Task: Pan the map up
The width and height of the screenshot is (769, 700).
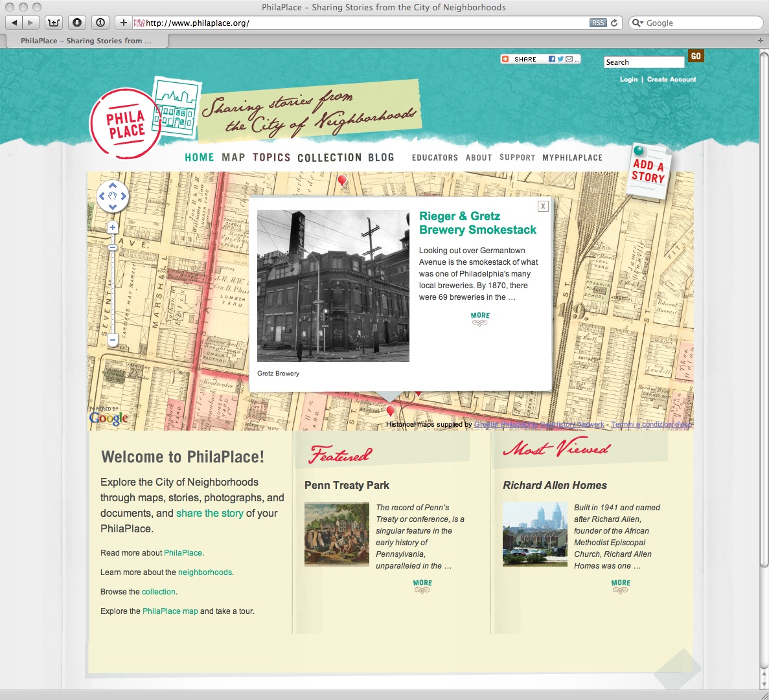Action: click(113, 185)
